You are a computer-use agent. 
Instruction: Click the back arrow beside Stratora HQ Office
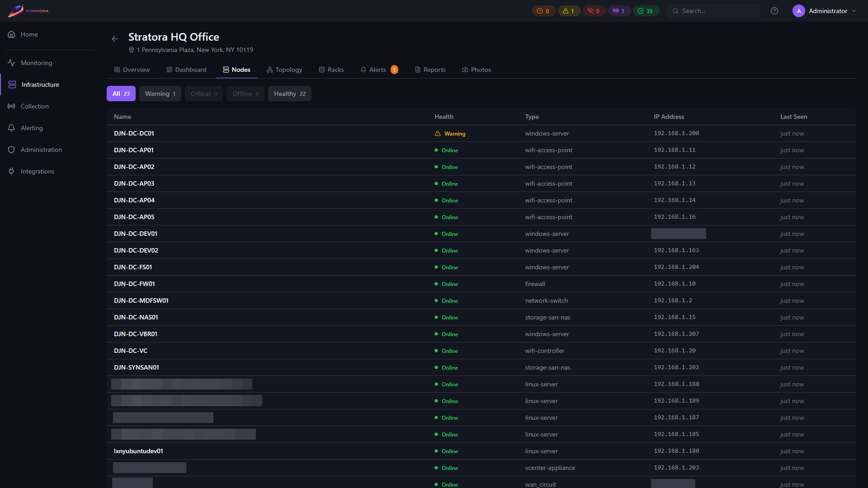(115, 39)
